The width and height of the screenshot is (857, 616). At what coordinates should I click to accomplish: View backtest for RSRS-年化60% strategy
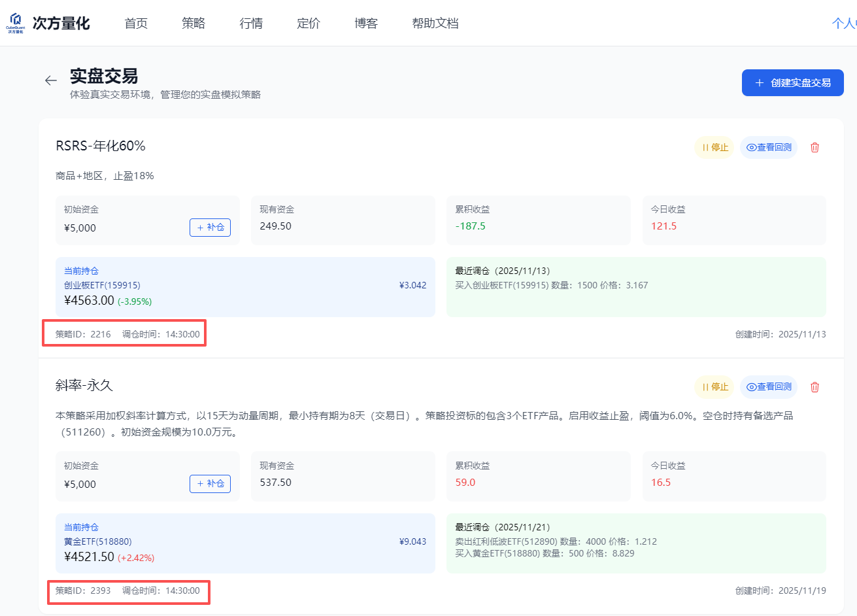769,148
